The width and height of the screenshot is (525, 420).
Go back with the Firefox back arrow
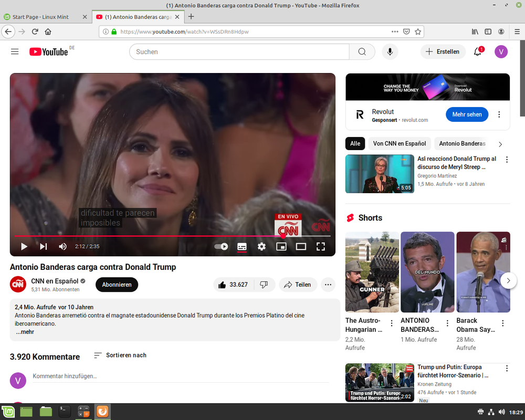pos(8,32)
